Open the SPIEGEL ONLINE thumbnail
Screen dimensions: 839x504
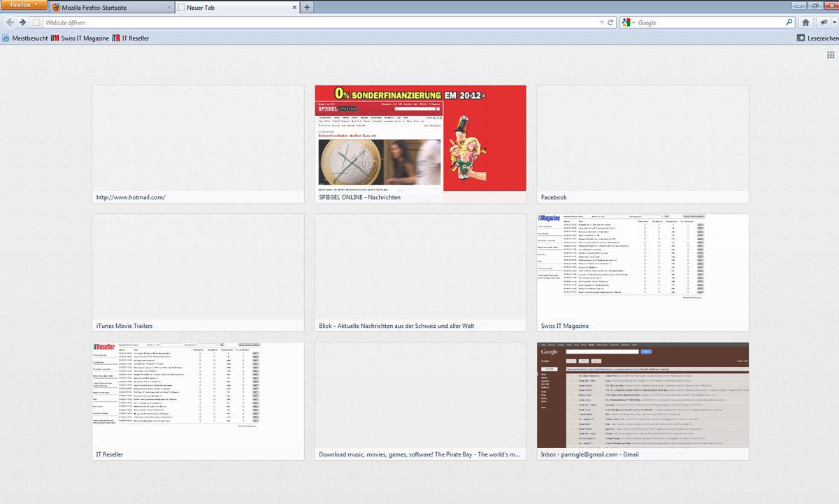(420, 144)
